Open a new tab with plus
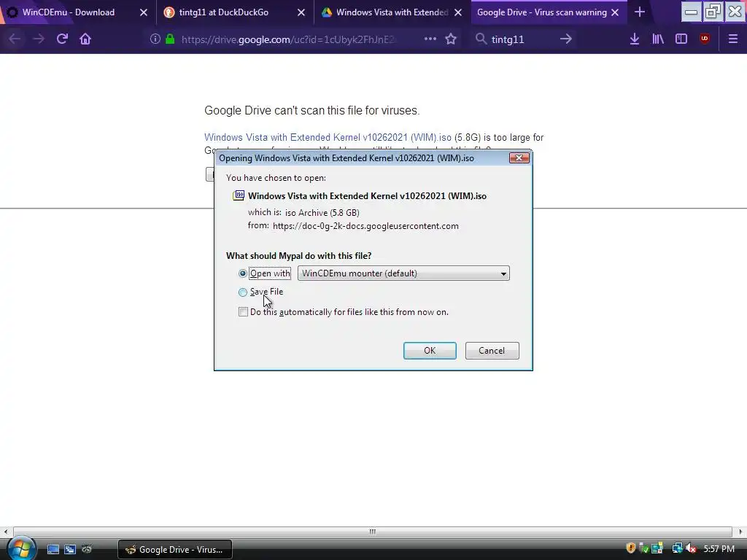The image size is (747, 560). tap(640, 12)
